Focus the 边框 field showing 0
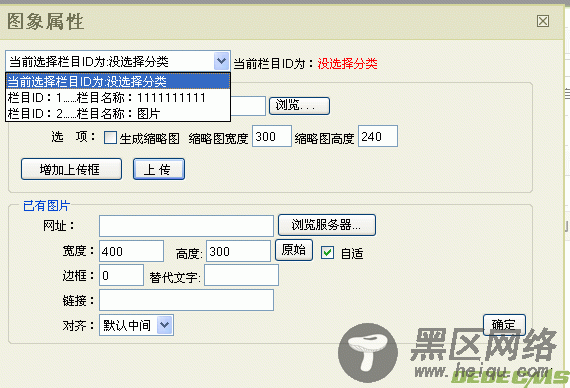The image size is (570, 388). [x=121, y=275]
